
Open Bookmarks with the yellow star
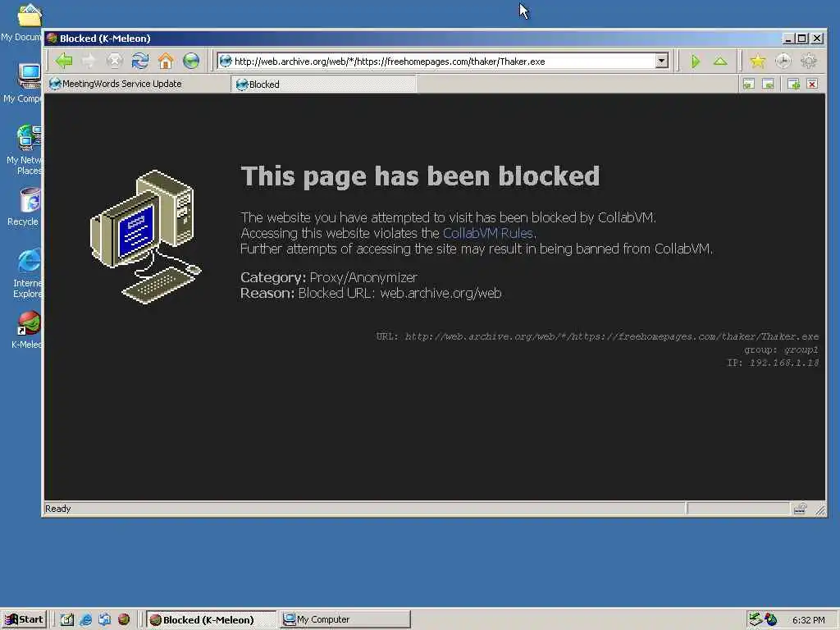point(757,61)
